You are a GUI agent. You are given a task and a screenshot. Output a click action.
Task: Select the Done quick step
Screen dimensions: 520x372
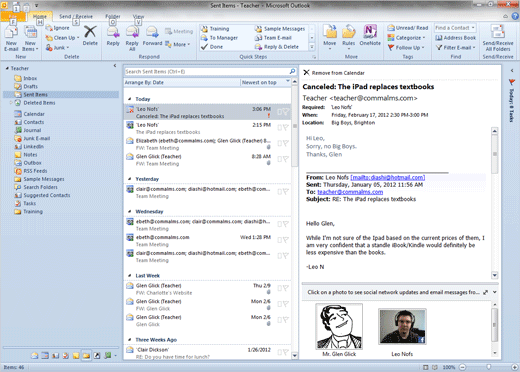(212, 47)
